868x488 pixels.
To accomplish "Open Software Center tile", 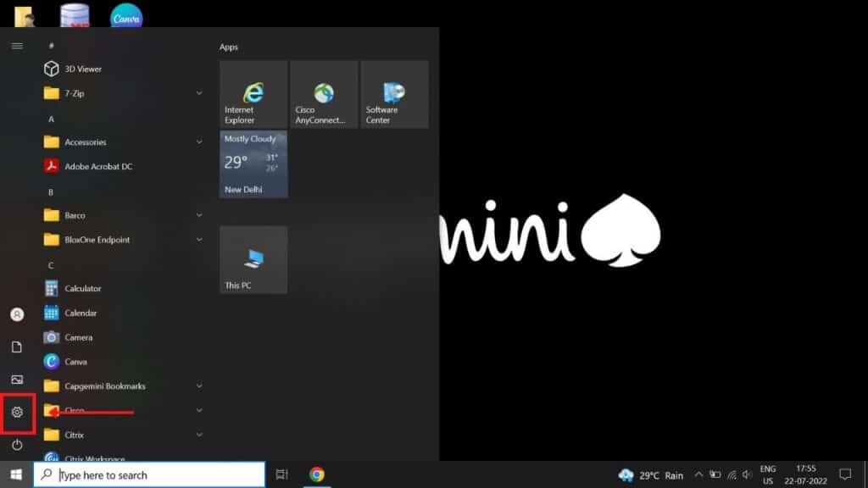I will click(395, 95).
